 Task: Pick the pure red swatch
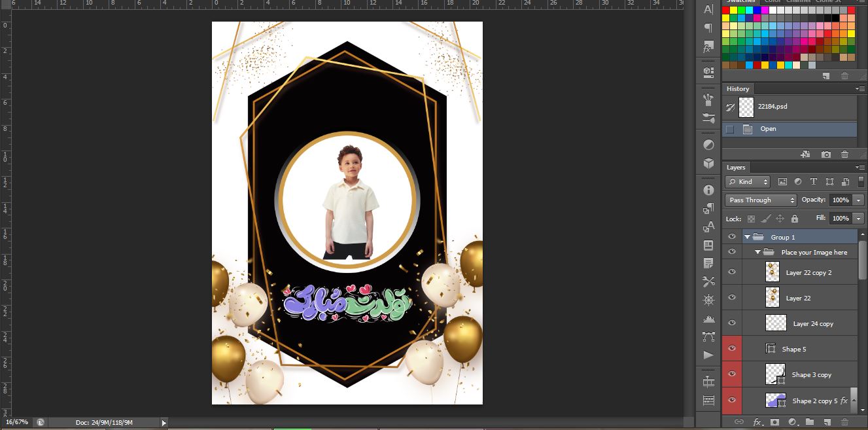click(x=726, y=10)
